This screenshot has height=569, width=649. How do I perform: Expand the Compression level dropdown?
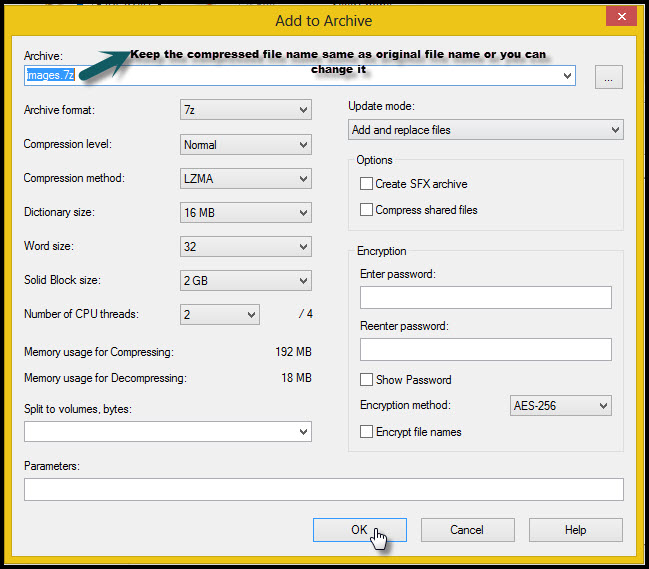click(246, 145)
